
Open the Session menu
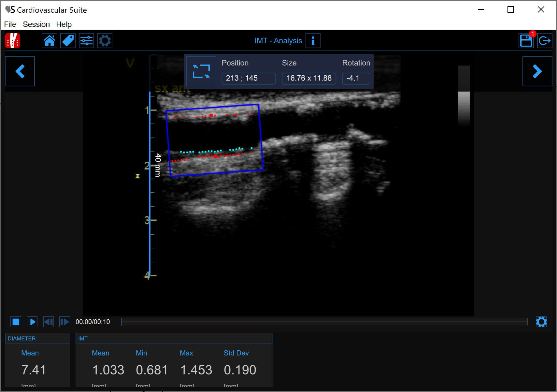[36, 24]
